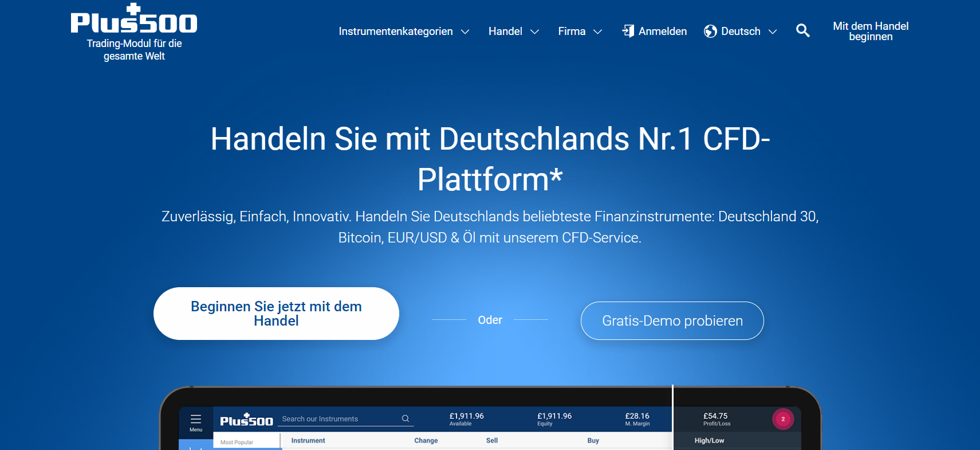Open the Deutsch language dropdown arrow
Screen dimensions: 980x450
click(773, 32)
